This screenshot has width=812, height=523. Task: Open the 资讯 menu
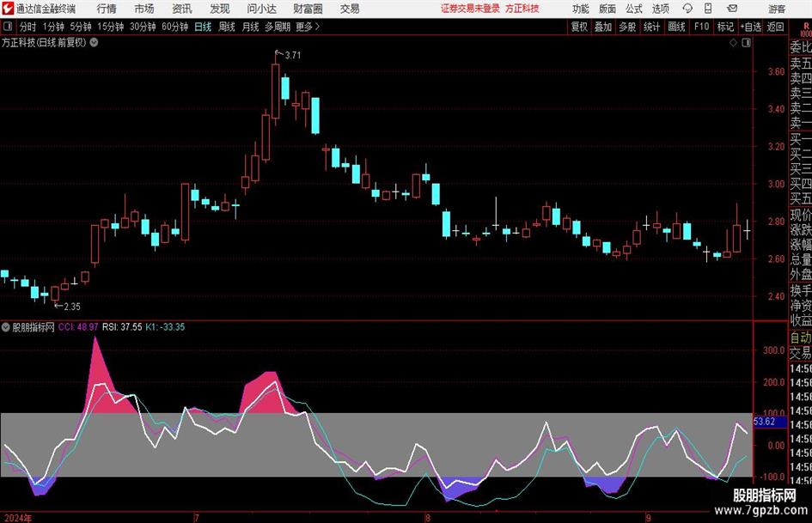(182, 9)
